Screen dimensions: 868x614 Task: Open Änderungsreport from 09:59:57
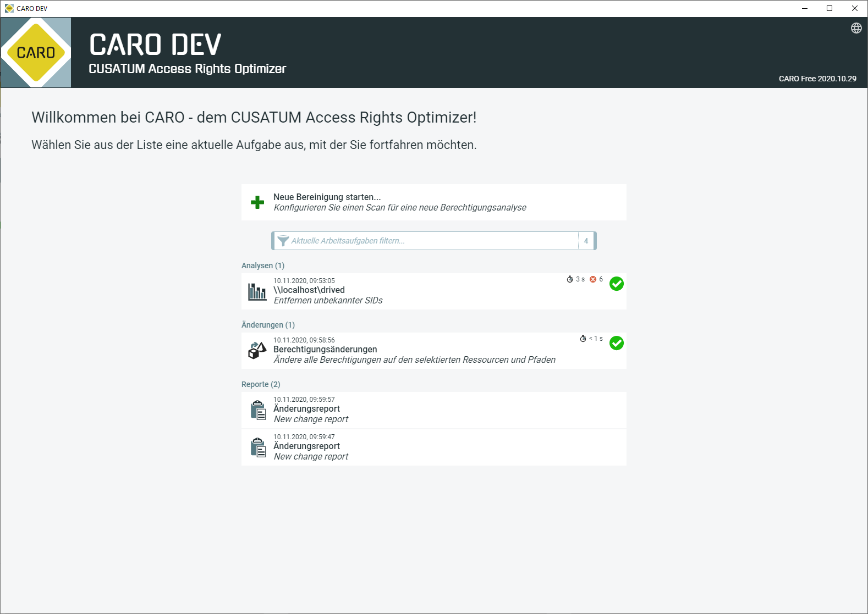(x=433, y=410)
